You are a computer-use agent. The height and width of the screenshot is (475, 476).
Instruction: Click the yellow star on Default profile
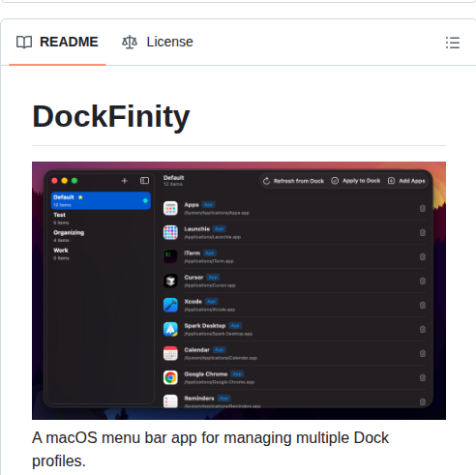[x=80, y=197]
